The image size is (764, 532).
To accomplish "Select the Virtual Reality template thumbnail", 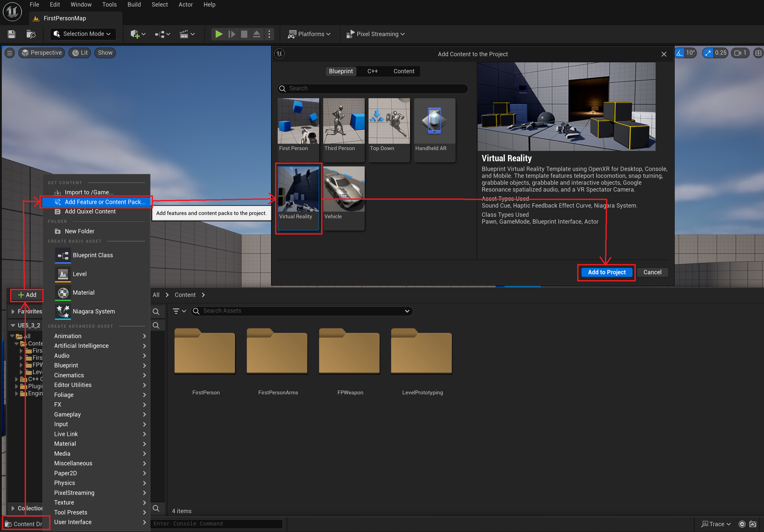I will pyautogui.click(x=298, y=198).
